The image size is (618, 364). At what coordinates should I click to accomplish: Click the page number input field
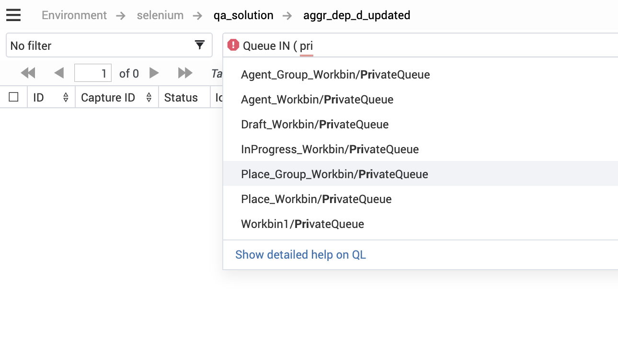click(93, 73)
